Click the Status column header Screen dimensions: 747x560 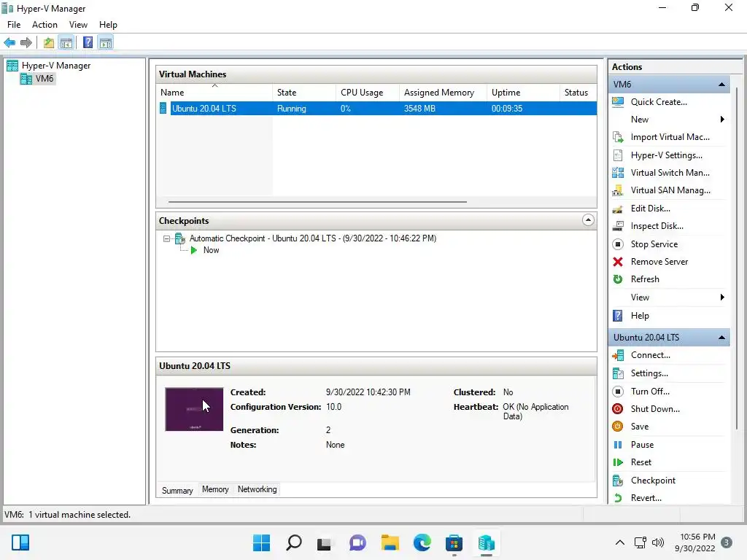[x=578, y=93]
